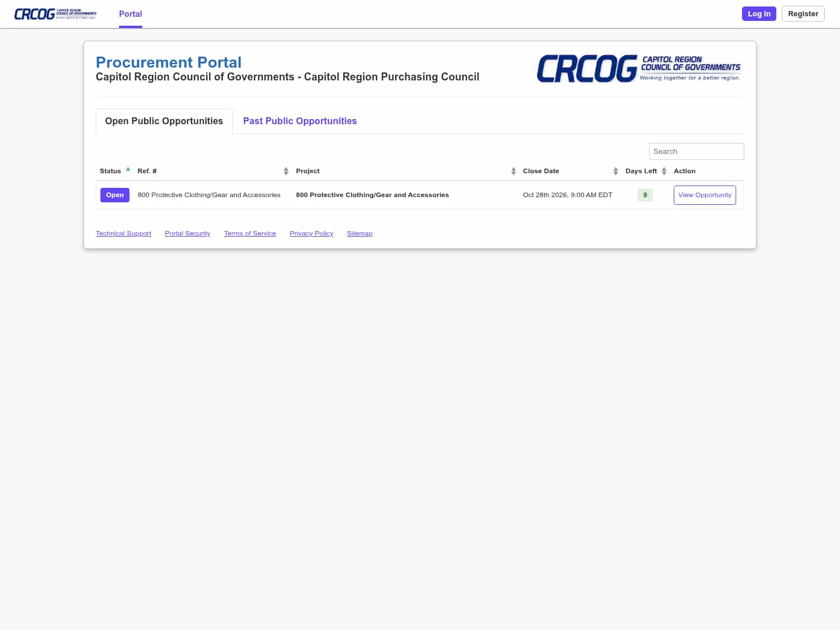Click the 'Capitol Region Purchasing Council' subtitle text
Screen dimensions: 840x630
(391, 77)
